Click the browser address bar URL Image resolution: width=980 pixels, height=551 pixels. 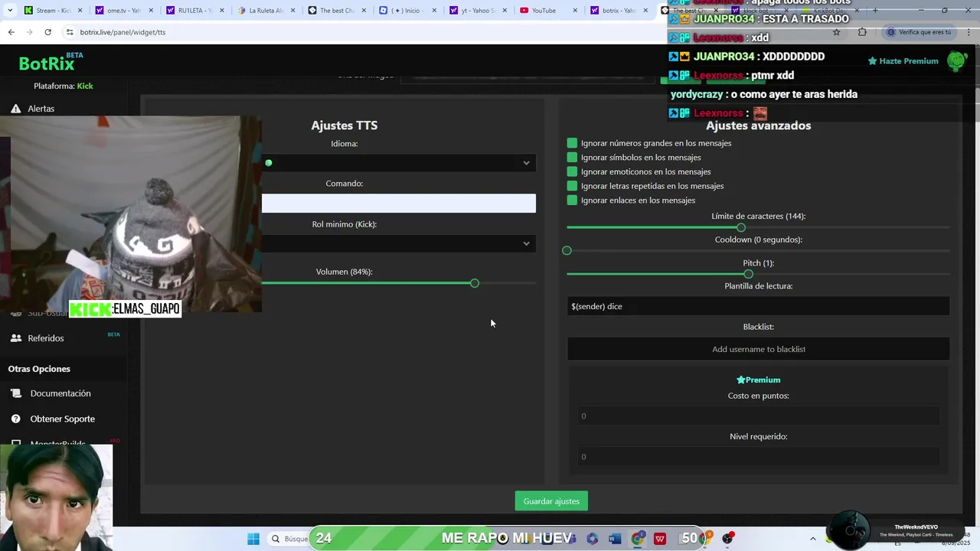[x=122, y=32]
